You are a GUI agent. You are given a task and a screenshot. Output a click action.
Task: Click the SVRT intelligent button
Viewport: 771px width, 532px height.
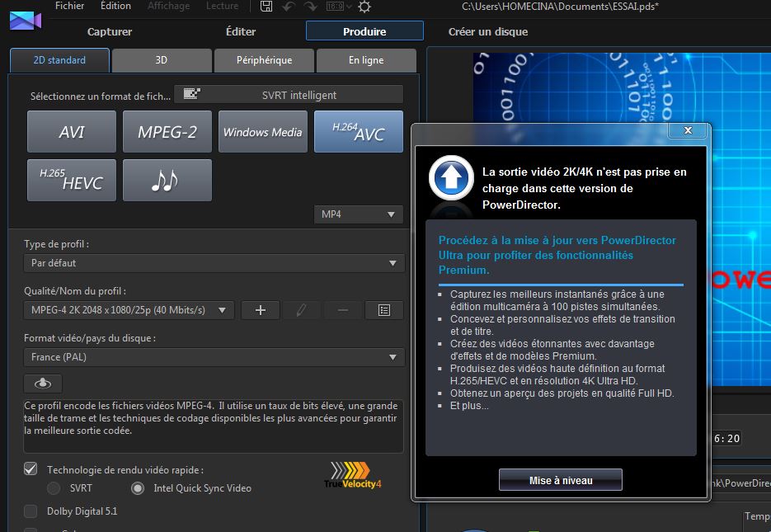[289, 94]
